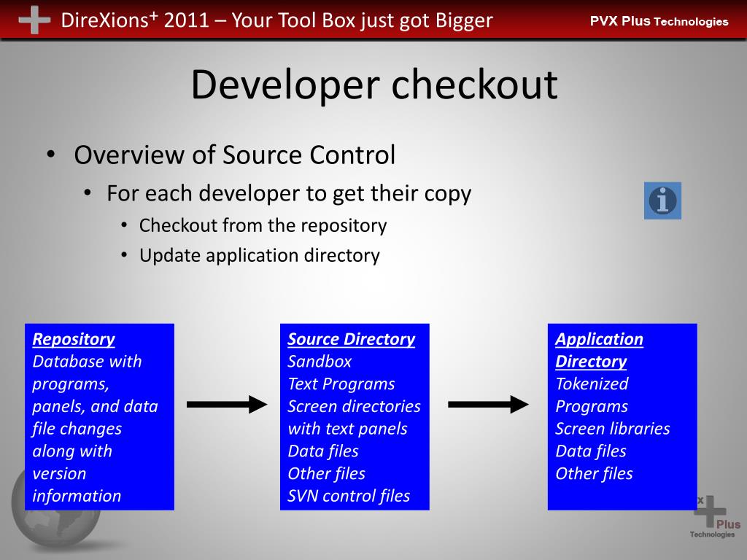This screenshot has width=747, height=560.
Task: Click "Overview of Source Control" bullet
Action: pos(234,155)
